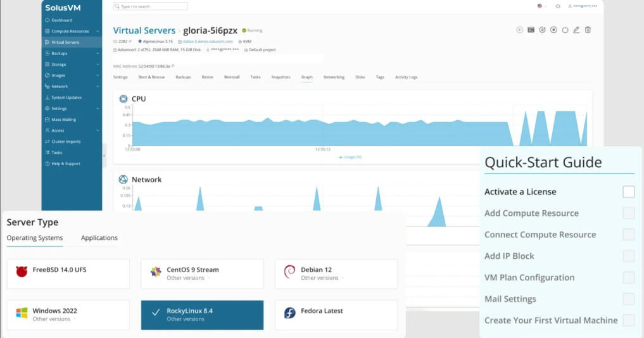Choose the Fedora Latest card
Image resolution: width=644 pixels, height=338 pixels.
336,315
